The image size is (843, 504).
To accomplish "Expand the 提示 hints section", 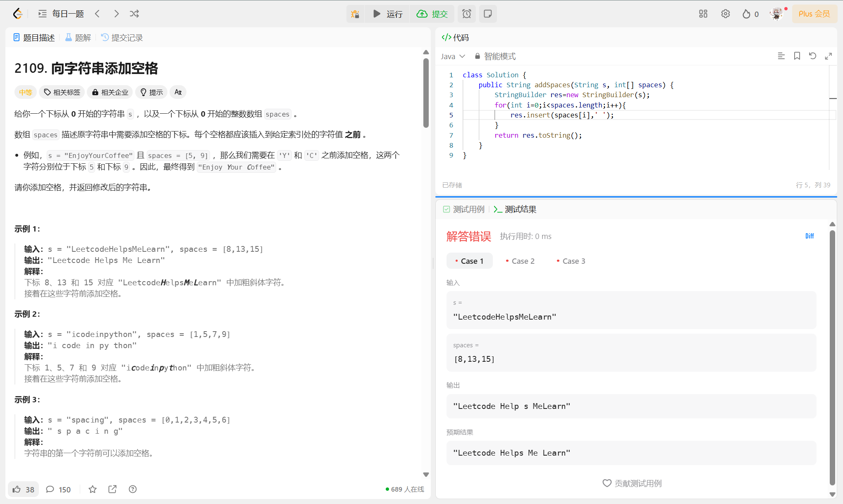I will [x=151, y=92].
